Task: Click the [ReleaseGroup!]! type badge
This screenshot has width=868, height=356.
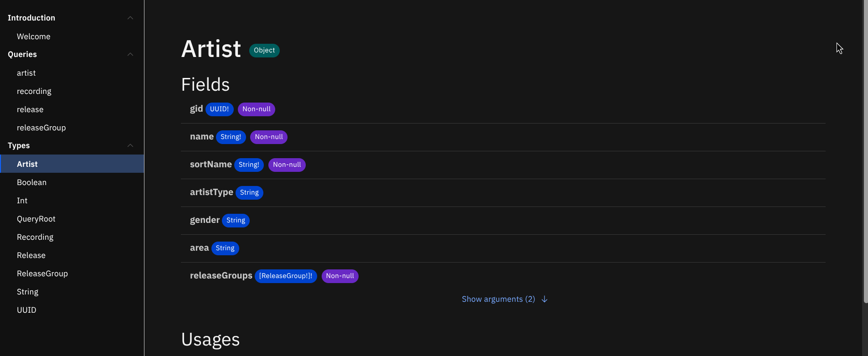Action: (x=286, y=276)
